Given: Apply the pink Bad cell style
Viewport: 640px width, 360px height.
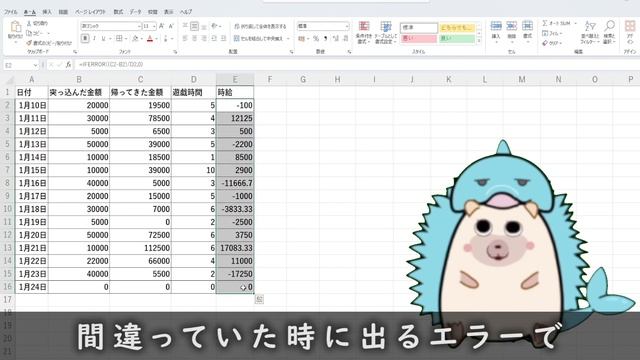Looking at the screenshot, I should click(419, 38).
